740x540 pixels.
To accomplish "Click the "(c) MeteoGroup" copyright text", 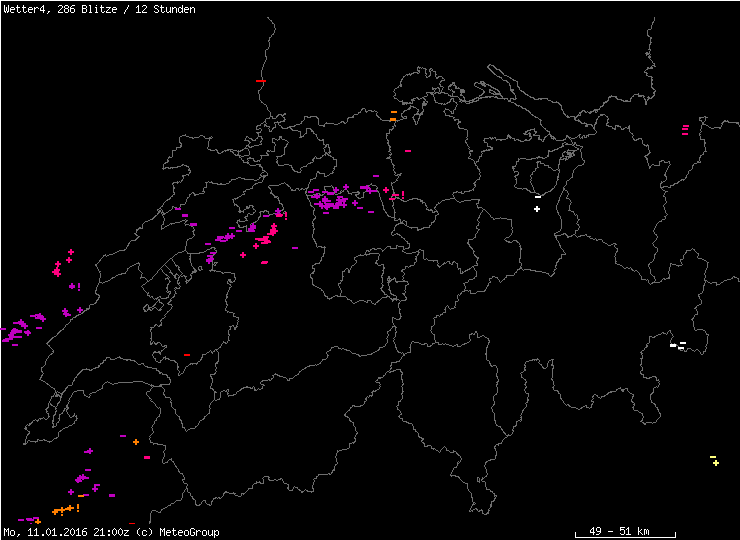I will pos(178,532).
